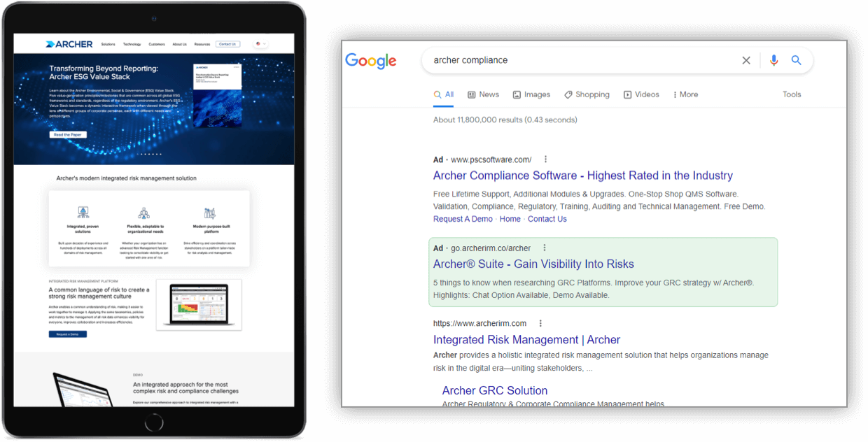
Task: Switch to the News tab
Action: tap(484, 94)
